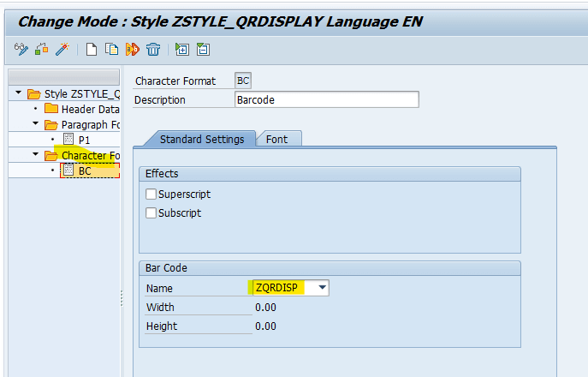This screenshot has width=588, height=377.
Task: Click the panel splitter handle
Action: [122, 298]
